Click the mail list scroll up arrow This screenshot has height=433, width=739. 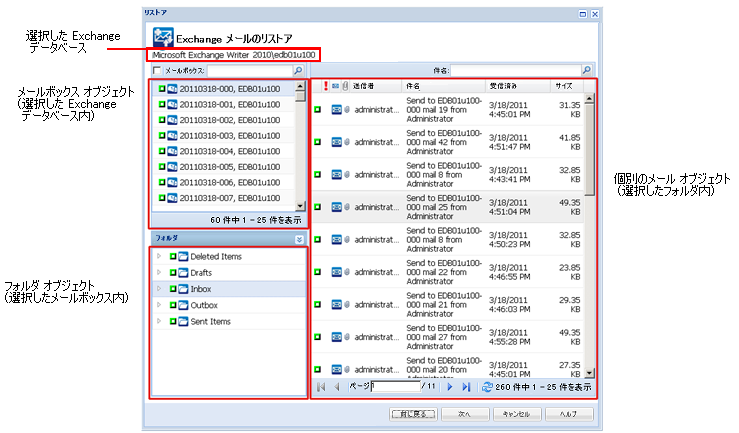coord(590,98)
